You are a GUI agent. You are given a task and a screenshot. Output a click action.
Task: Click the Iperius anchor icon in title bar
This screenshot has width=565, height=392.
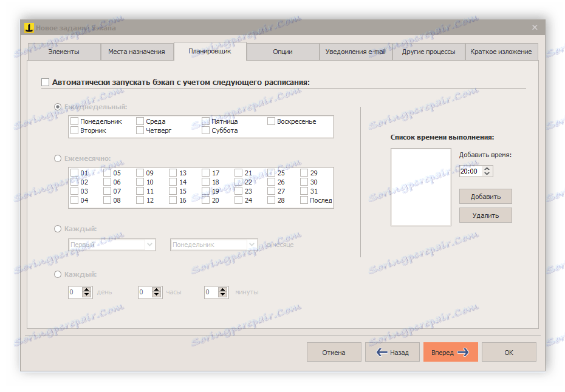(29, 27)
